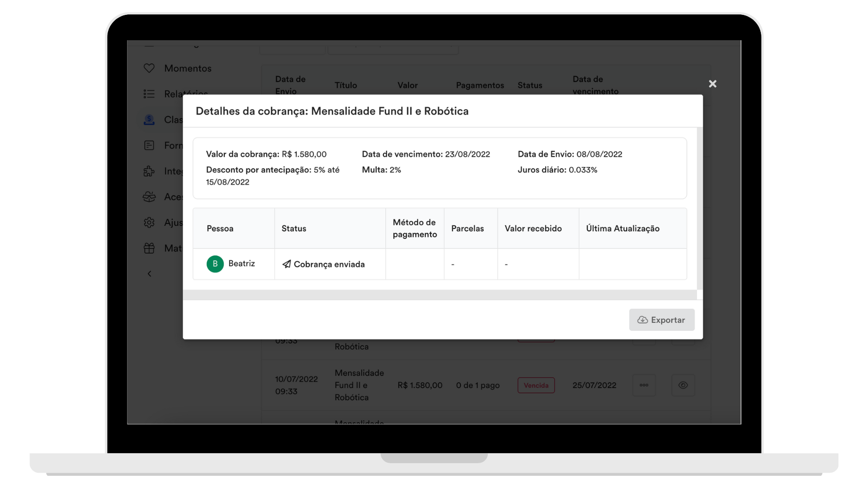Click Título header in background table

[x=346, y=85]
